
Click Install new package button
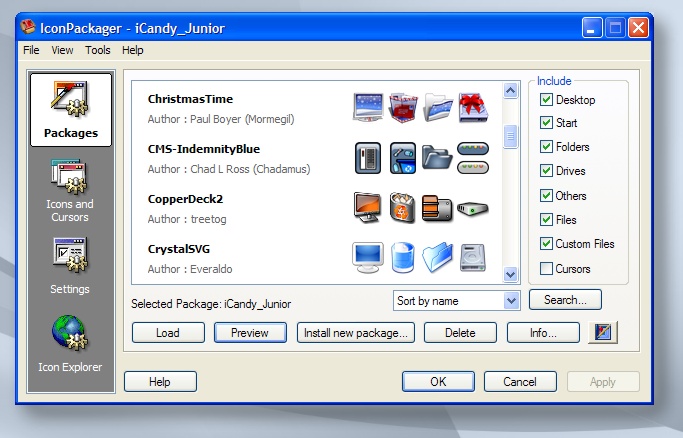click(x=356, y=333)
